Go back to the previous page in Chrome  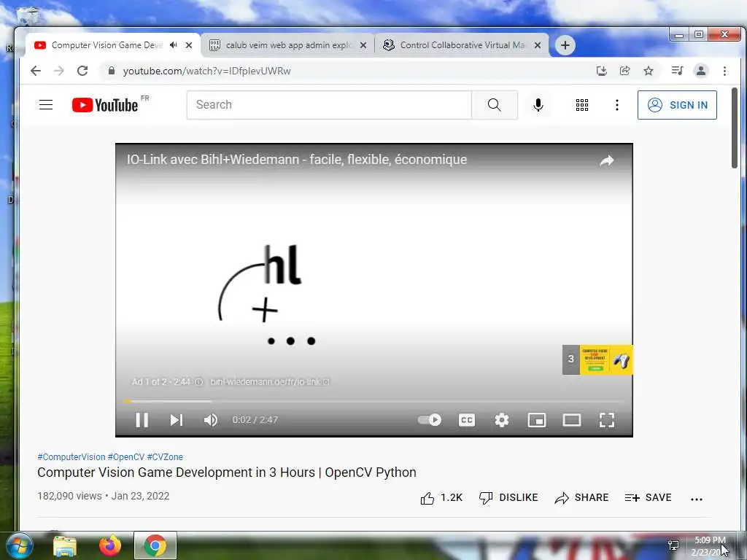(36, 71)
